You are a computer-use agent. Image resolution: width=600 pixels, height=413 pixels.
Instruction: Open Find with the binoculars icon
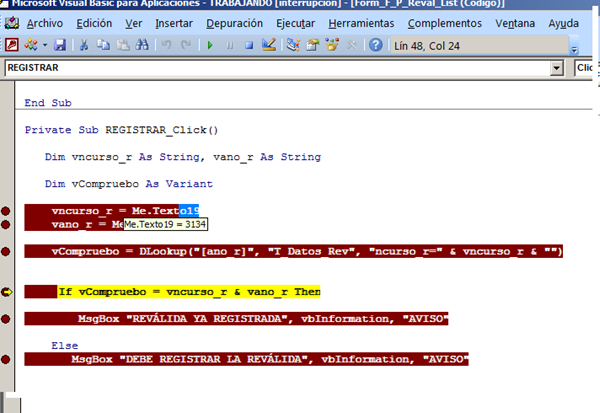click(x=142, y=45)
